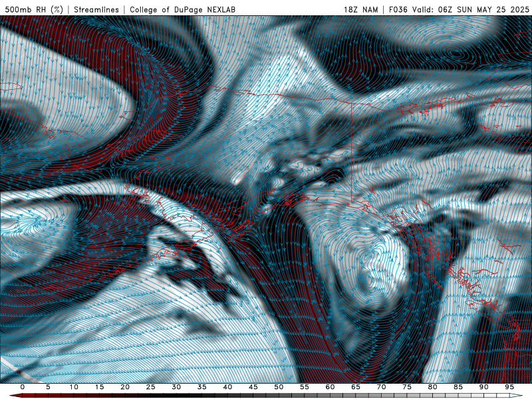Click the '10' value on the color scale
532x399 pixels.
[74, 387]
